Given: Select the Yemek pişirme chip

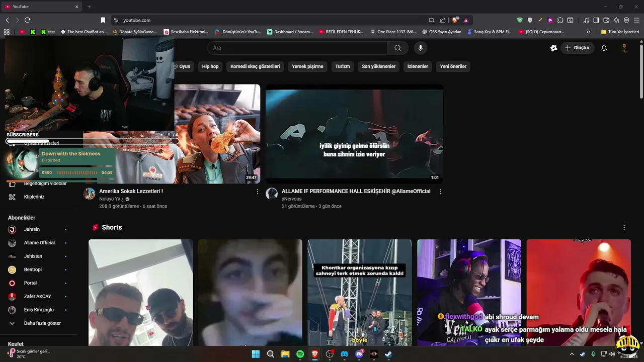Looking at the screenshot, I should tap(307, 66).
